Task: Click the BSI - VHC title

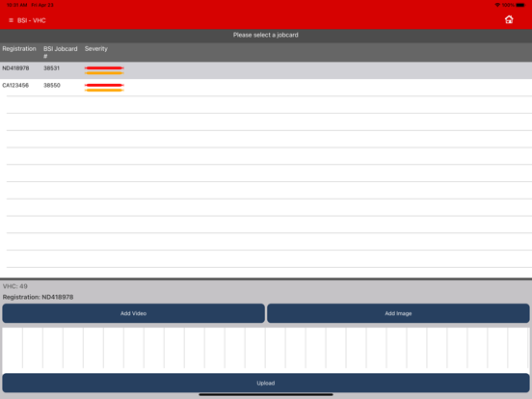Action: click(32, 20)
